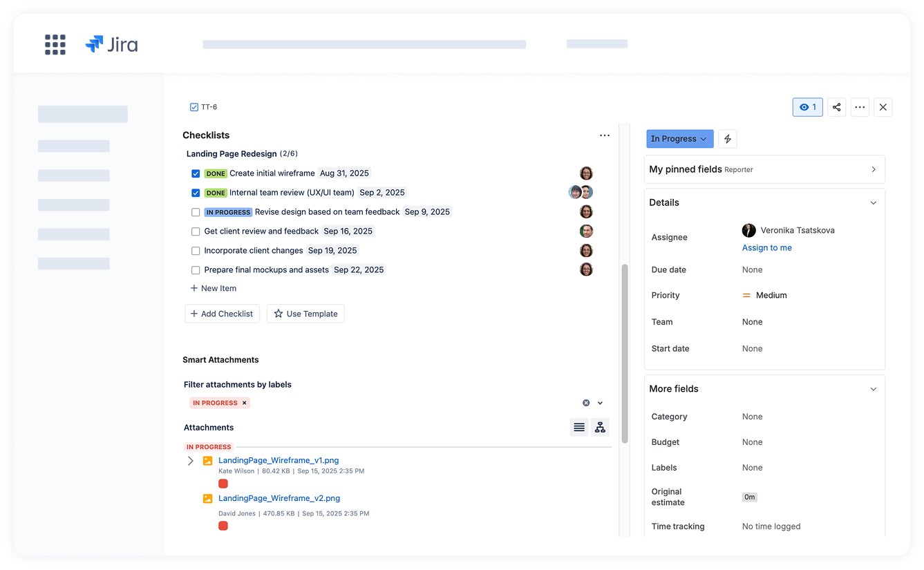The height and width of the screenshot is (570, 924).
Task: Click red label swatch under Wireframe_v1
Action: click(x=223, y=484)
